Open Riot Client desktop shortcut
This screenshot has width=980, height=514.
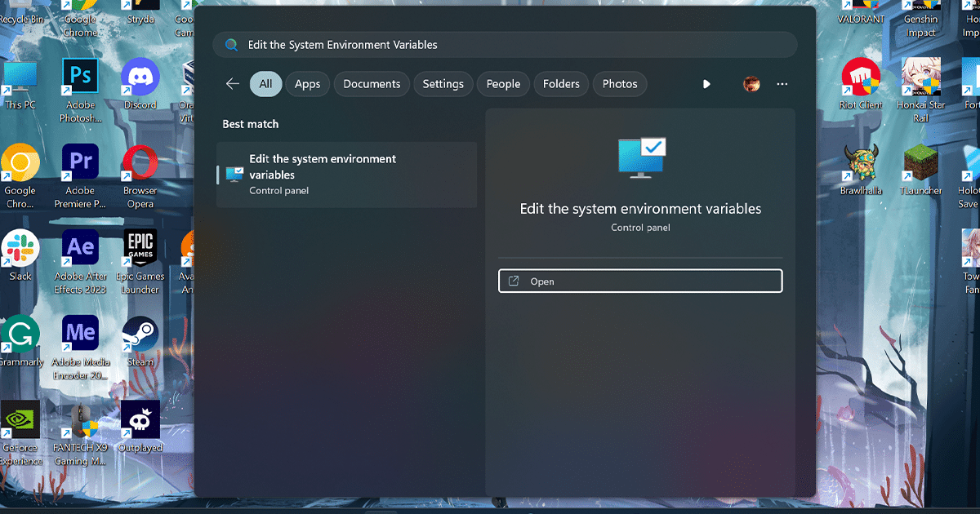(861, 78)
